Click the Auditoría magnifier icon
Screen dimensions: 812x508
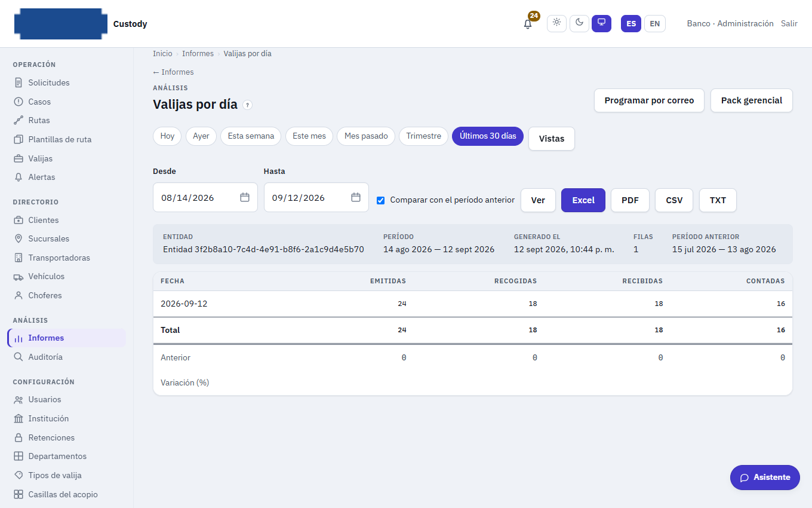tap(18, 357)
